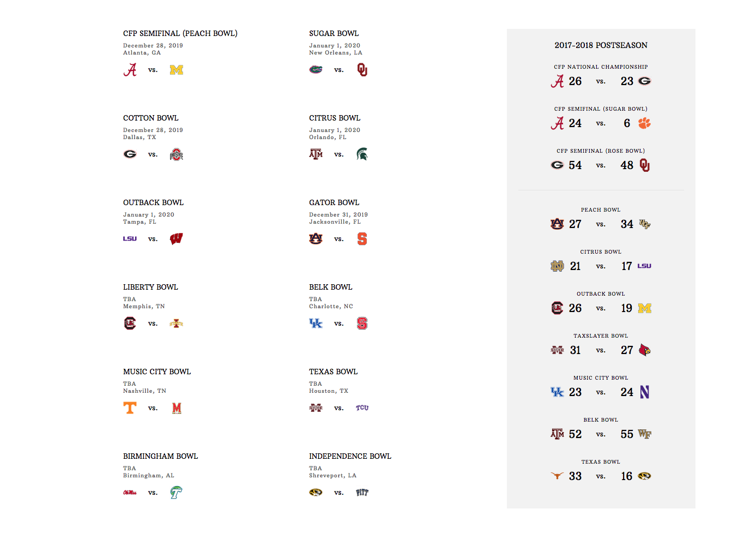Open the Liberty Bowl heading
The width and height of the screenshot is (756, 533).
point(150,287)
